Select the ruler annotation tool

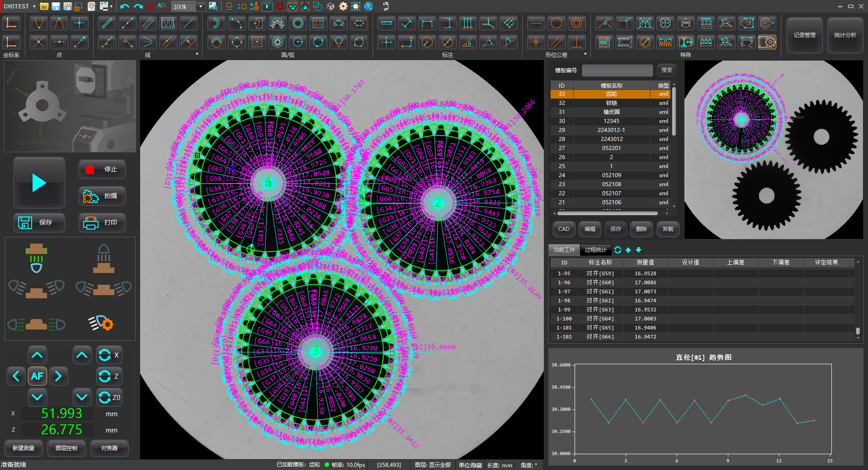point(386,23)
